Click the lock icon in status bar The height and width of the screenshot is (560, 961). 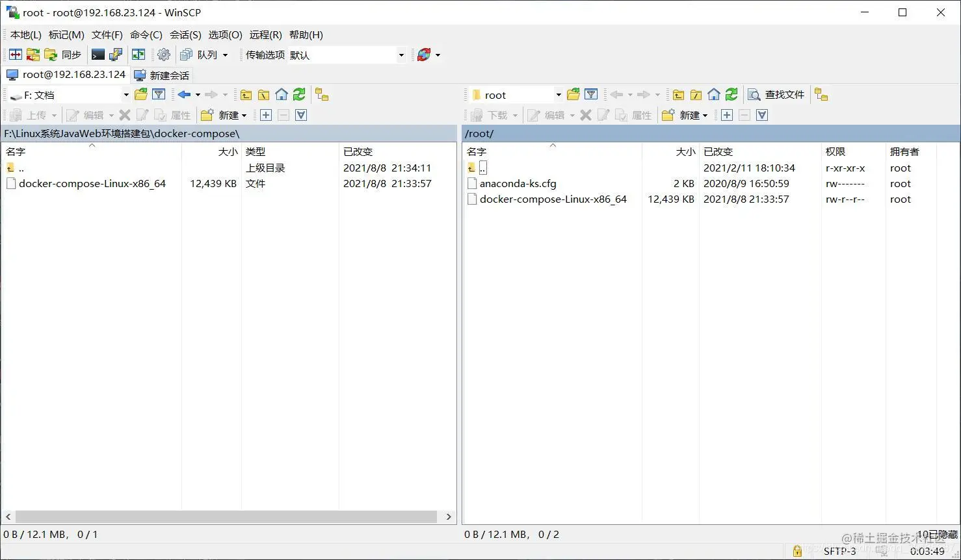tap(797, 551)
